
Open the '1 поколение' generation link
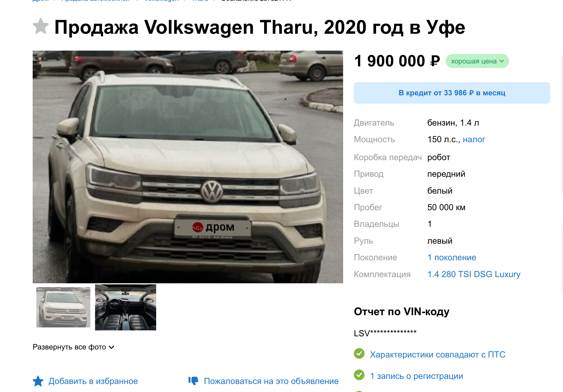pos(452,257)
